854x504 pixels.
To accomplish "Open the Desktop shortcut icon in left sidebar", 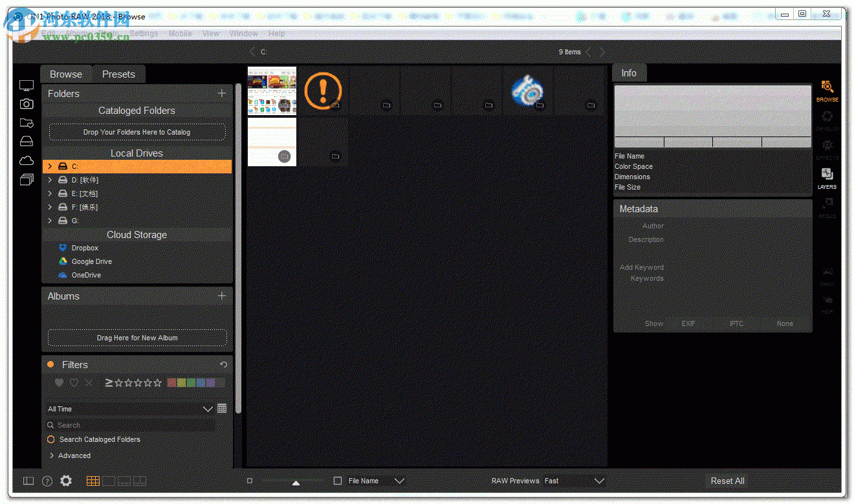I will tap(27, 85).
